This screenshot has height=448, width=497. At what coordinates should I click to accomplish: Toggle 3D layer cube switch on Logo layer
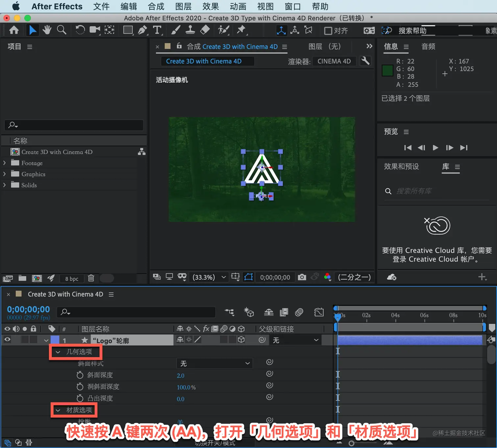point(241,340)
